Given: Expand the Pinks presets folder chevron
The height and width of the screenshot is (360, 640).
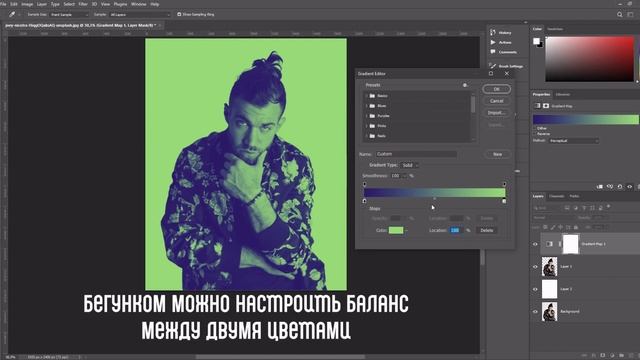Looking at the screenshot, I should (366, 126).
